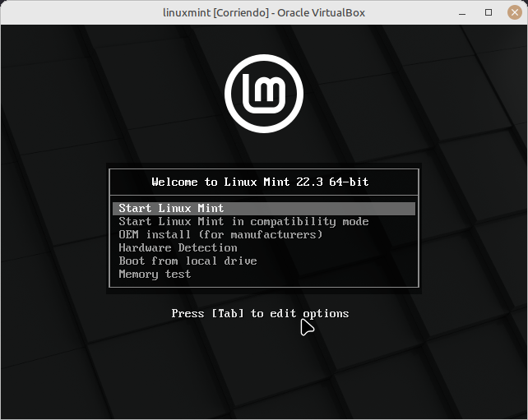Minimize the VirtualBox window
This screenshot has height=420, width=528.
click(x=465, y=12)
